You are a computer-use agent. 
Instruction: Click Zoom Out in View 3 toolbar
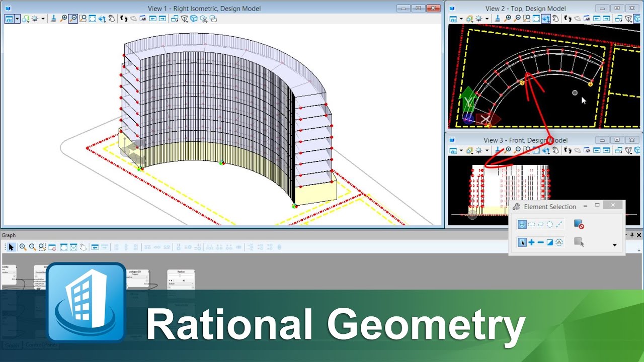[x=517, y=150]
